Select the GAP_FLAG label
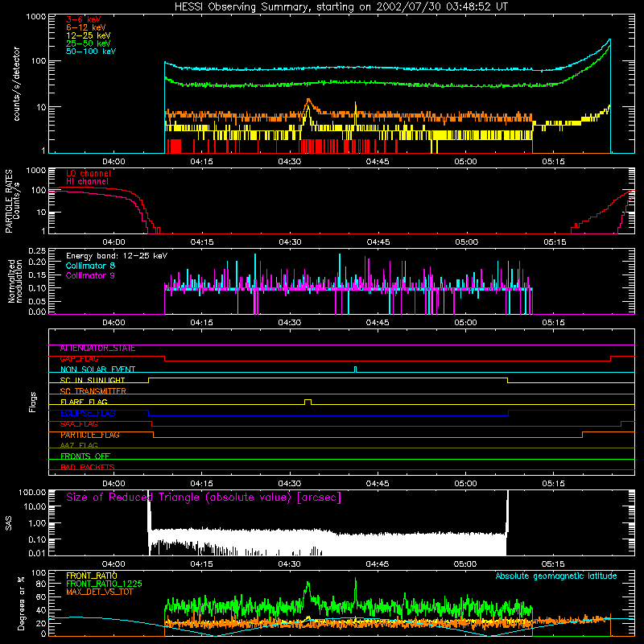Screen dimensions: 644x644 click(x=79, y=359)
